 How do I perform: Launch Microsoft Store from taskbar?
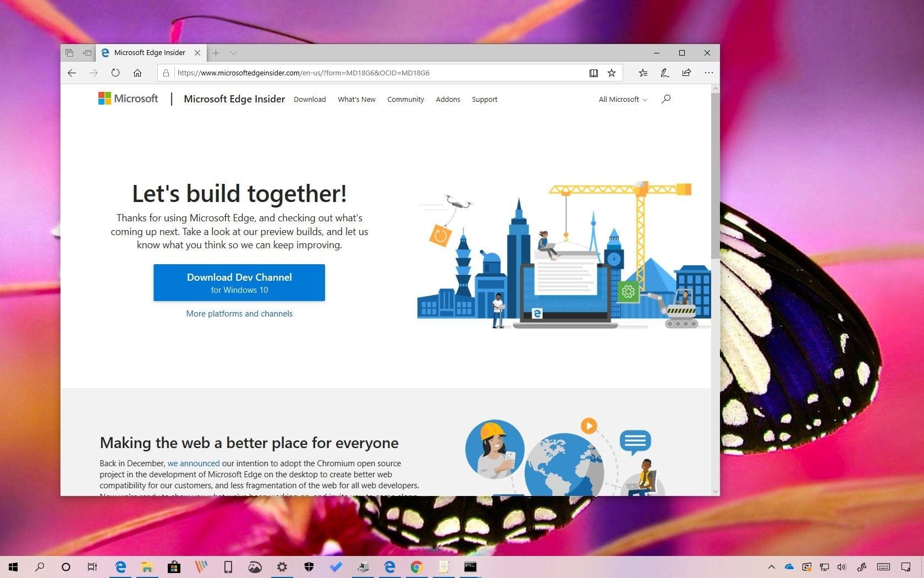click(174, 567)
